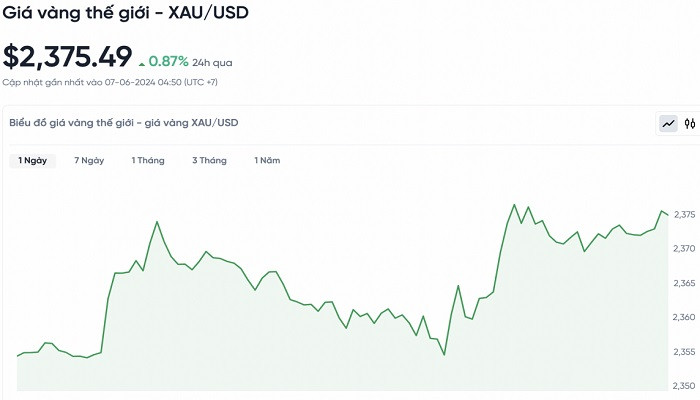The width and height of the screenshot is (700, 400).
Task: Click the 2,370 y-axis label
Action: tap(685, 249)
